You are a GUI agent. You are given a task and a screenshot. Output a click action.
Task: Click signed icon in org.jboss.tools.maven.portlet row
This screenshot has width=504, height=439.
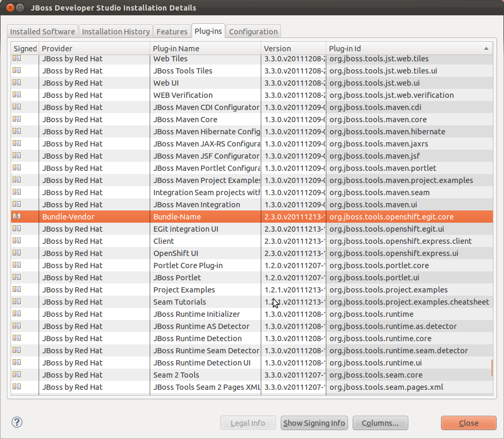coord(17,168)
